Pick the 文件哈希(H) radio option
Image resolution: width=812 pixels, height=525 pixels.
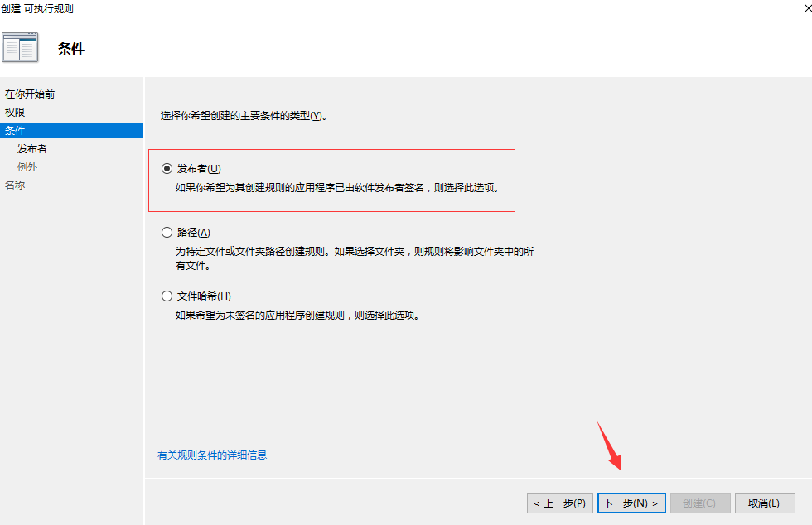tap(167, 296)
